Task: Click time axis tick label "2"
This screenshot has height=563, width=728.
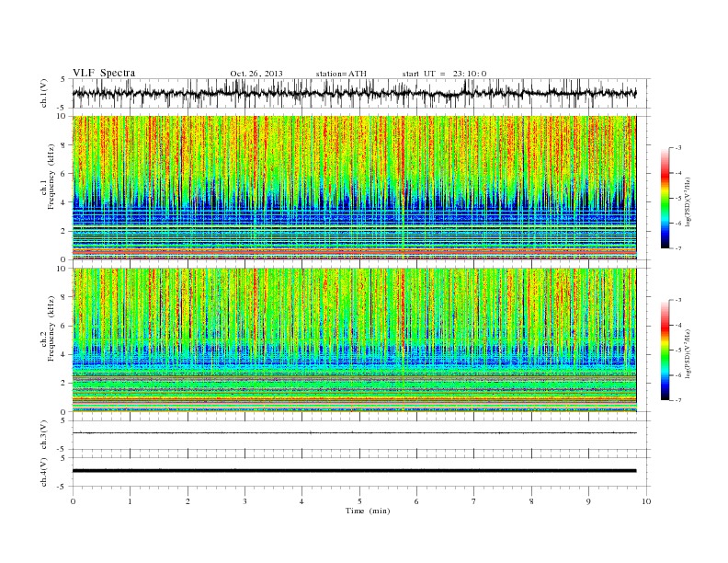Action: 188,501
